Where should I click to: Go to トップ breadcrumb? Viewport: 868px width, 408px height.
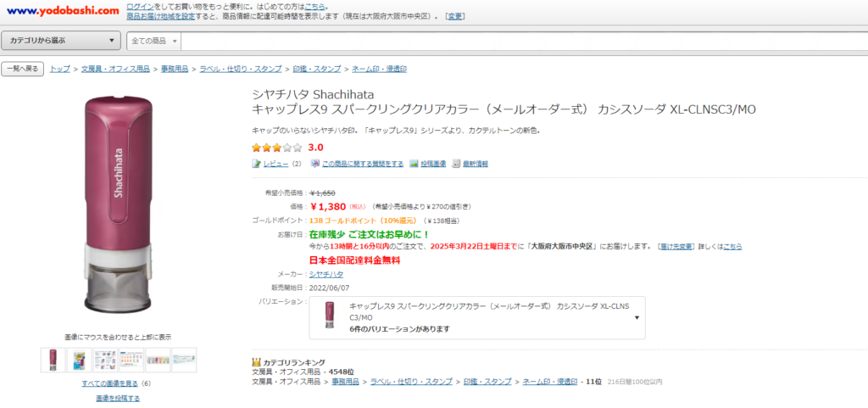(60, 70)
